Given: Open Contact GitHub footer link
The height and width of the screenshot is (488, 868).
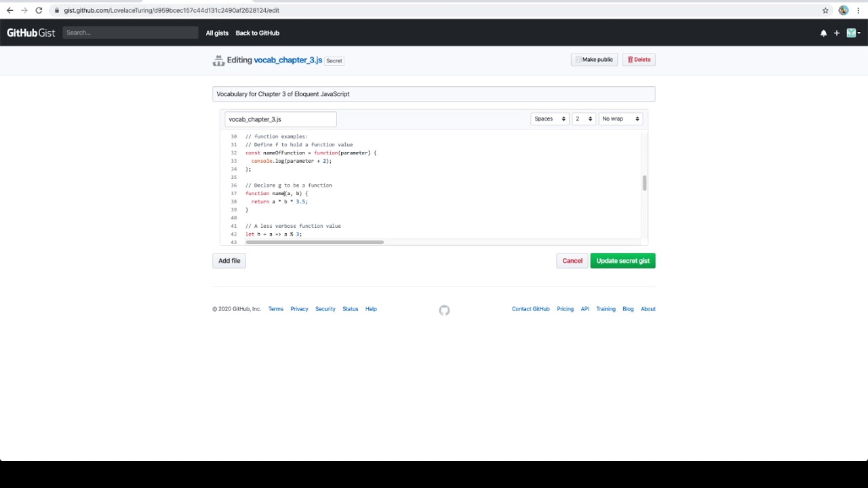Looking at the screenshot, I should pos(530,309).
